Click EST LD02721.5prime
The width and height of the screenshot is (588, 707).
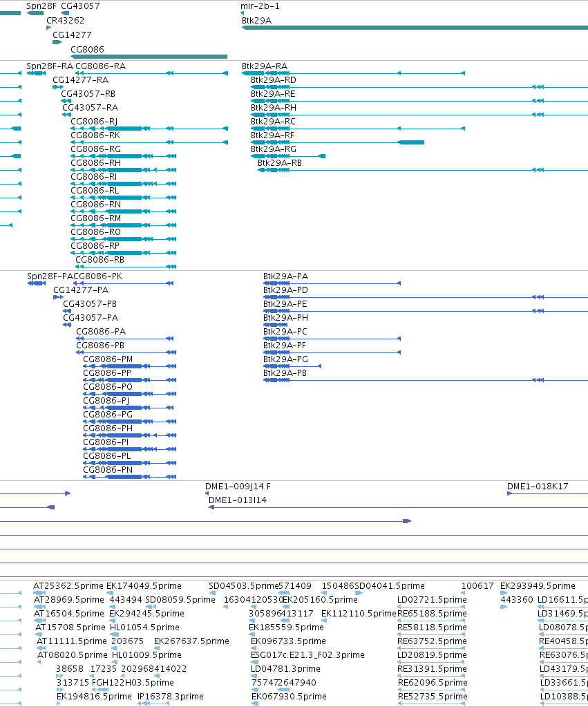(432, 600)
